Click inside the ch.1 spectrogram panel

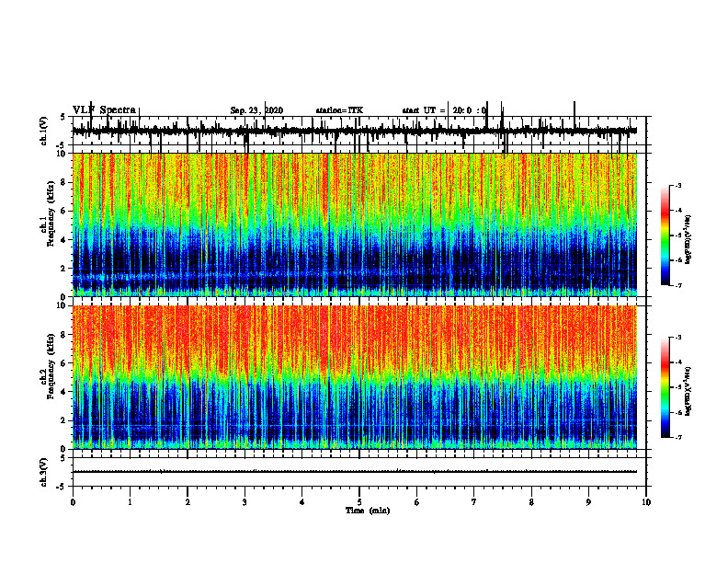pyautogui.click(x=355, y=224)
